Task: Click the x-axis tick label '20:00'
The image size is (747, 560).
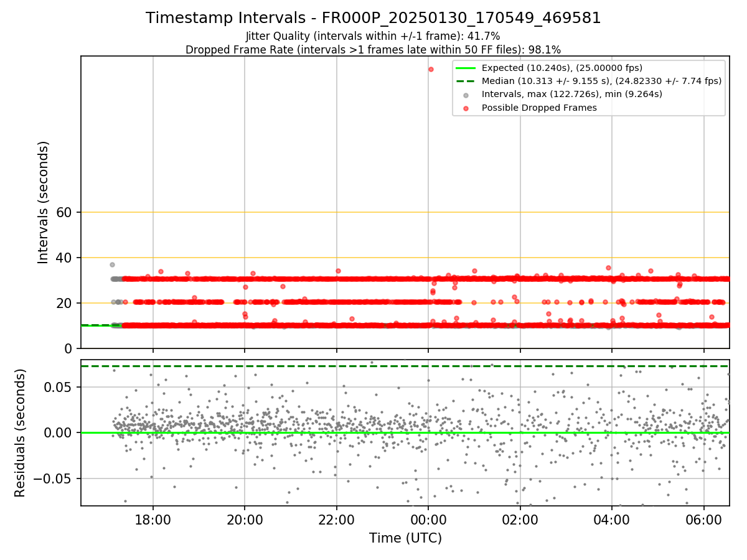Action: pyautogui.click(x=245, y=520)
